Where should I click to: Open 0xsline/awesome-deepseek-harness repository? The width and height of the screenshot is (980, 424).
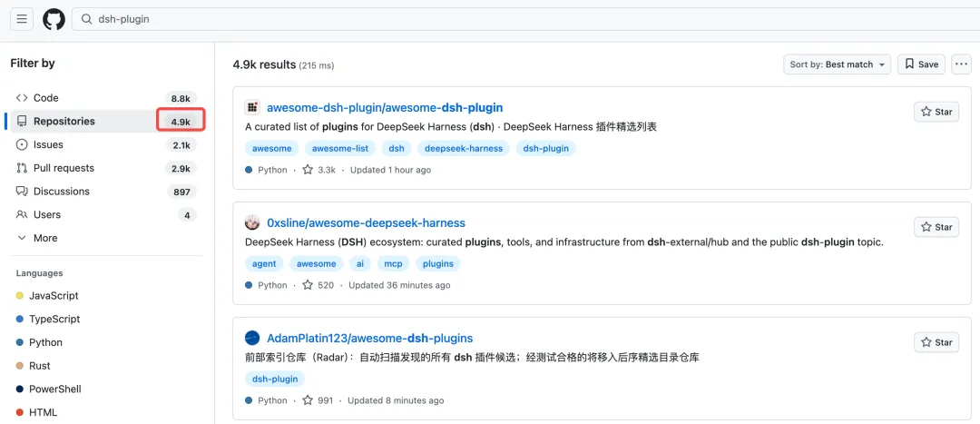pos(367,222)
